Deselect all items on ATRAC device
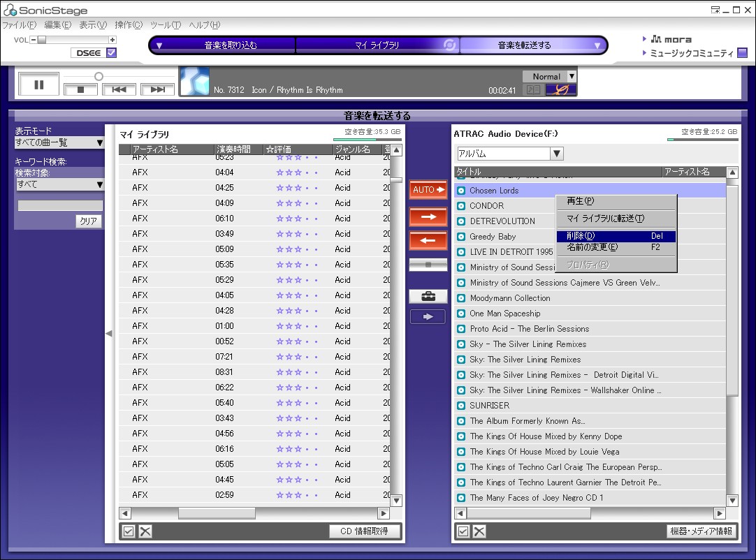The height and width of the screenshot is (560, 756). coord(479,531)
